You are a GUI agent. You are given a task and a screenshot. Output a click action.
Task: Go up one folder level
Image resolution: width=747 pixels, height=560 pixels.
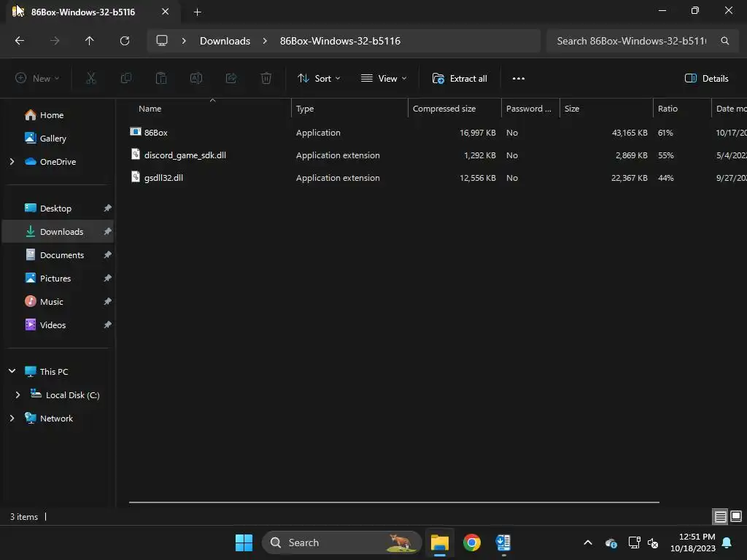coord(90,41)
